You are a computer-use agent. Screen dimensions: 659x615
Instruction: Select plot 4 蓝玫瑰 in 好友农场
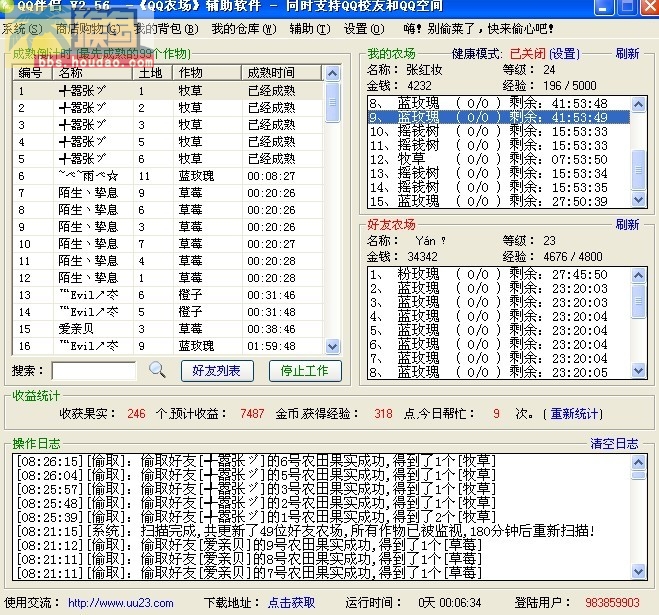(x=499, y=316)
